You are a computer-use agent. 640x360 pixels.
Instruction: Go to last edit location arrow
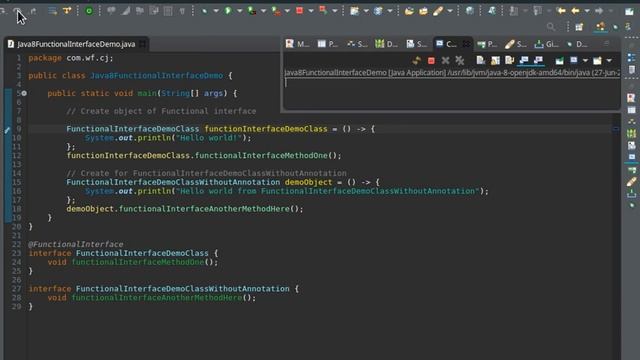pyautogui.click(x=561, y=11)
